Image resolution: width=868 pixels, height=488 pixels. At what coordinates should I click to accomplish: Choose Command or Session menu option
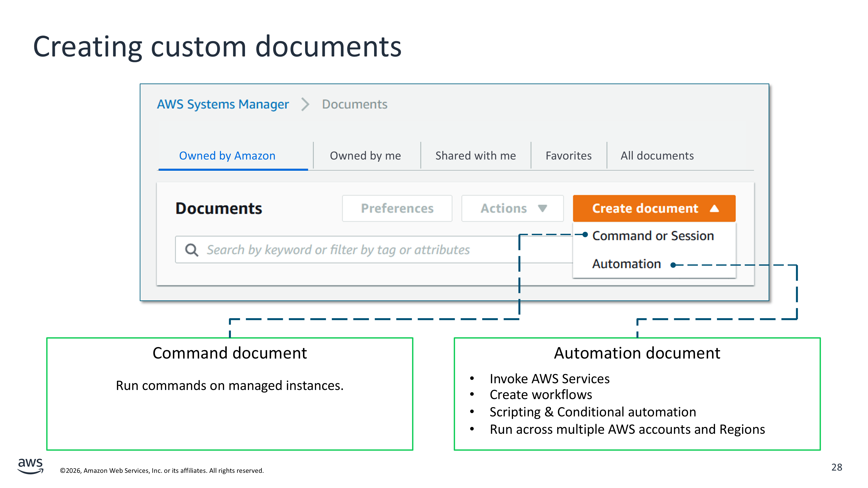click(x=653, y=236)
